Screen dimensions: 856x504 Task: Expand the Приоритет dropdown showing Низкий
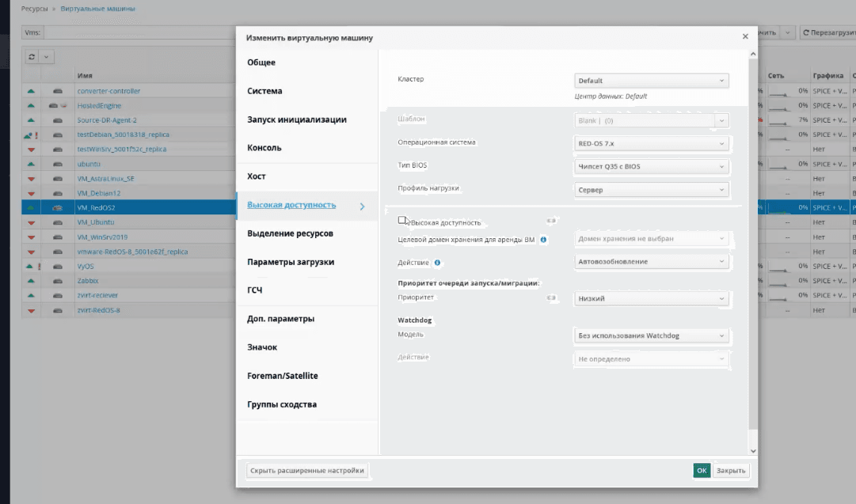click(651, 299)
